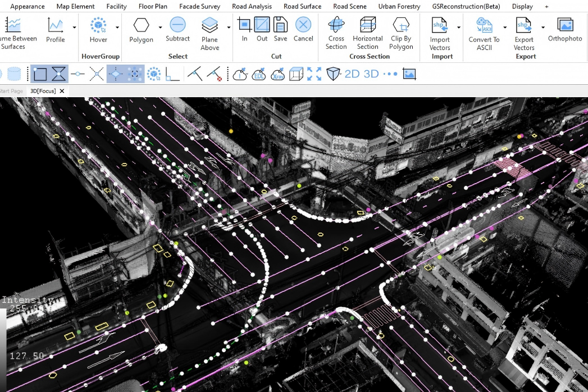Choose the Clip By Polygon tool

[401, 26]
